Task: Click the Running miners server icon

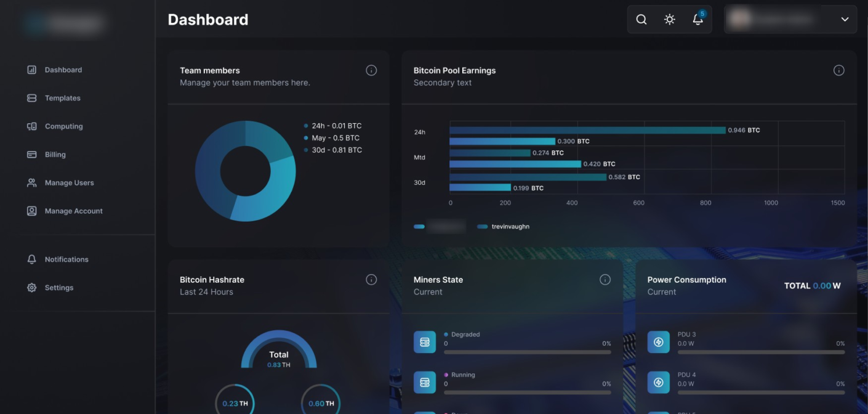Action: [425, 383]
